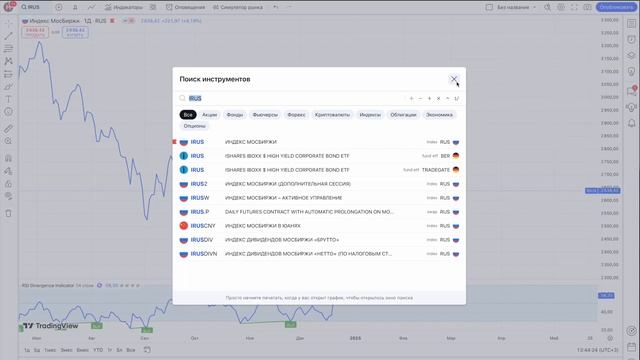Select the ruler measure tool
This screenshot has width=640, height=360.
(x=8, y=128)
